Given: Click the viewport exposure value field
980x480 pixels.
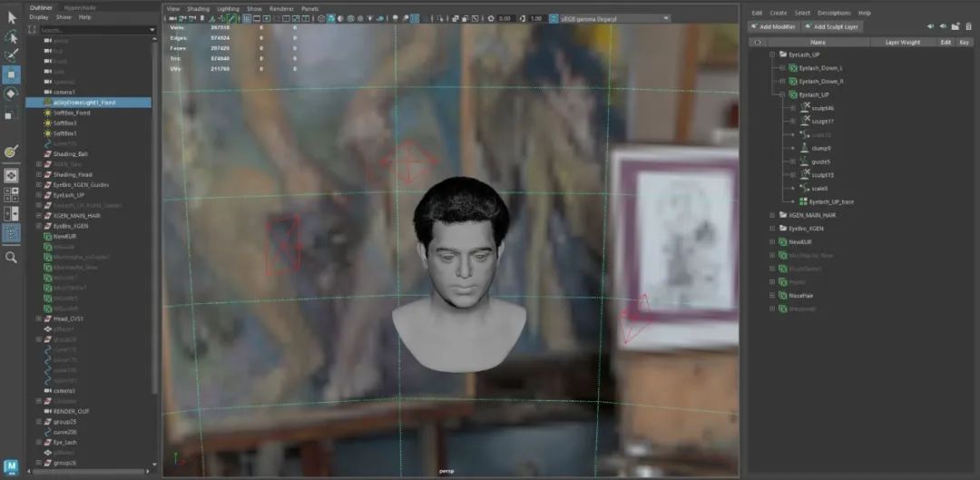Looking at the screenshot, I should (x=505, y=18).
